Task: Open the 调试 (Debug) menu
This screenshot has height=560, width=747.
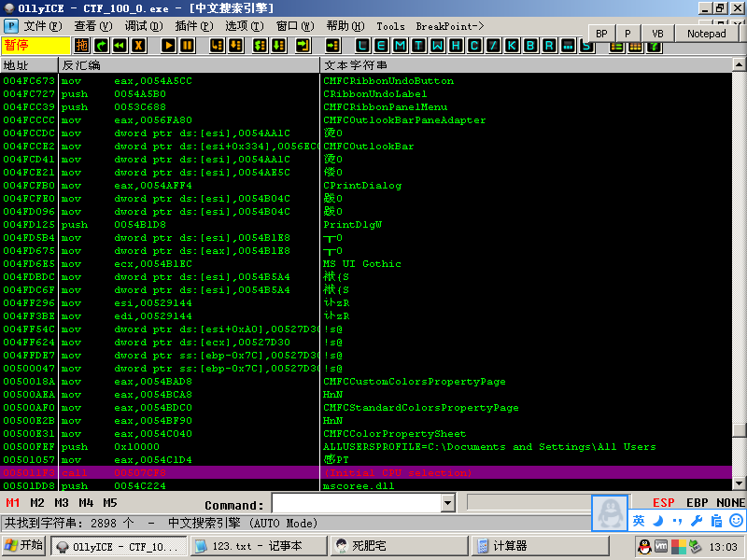Action: click(140, 26)
